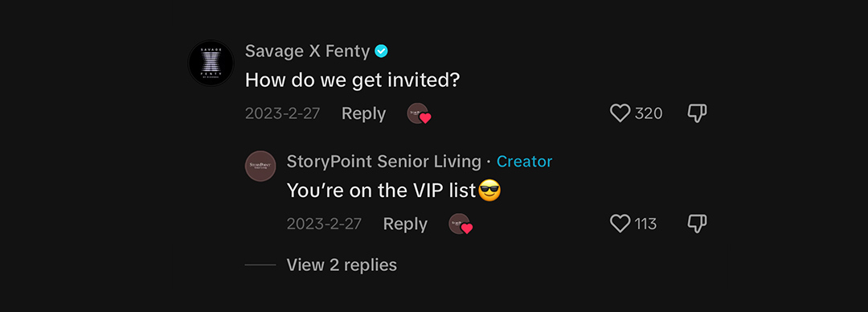Open the StoryPoint Senior Living avatar

tap(260, 166)
